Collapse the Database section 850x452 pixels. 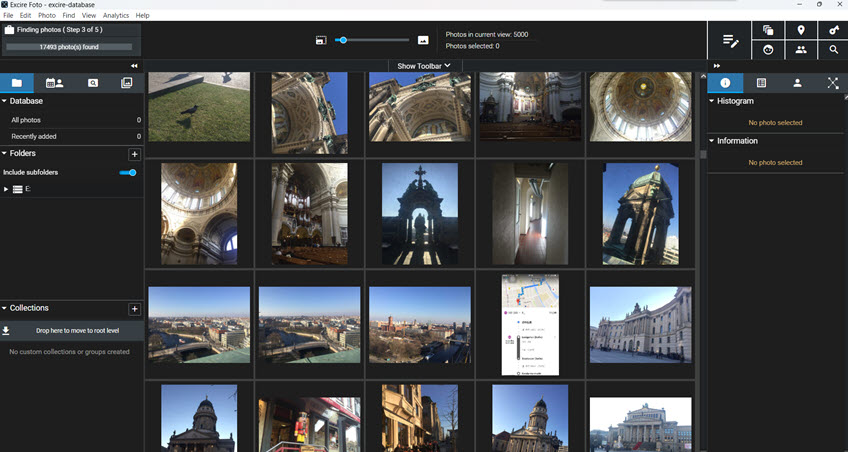[x=4, y=101]
